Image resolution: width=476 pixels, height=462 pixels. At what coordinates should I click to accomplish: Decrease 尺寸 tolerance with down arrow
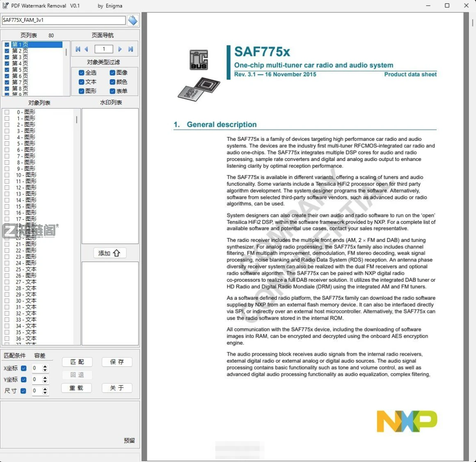coord(45,393)
